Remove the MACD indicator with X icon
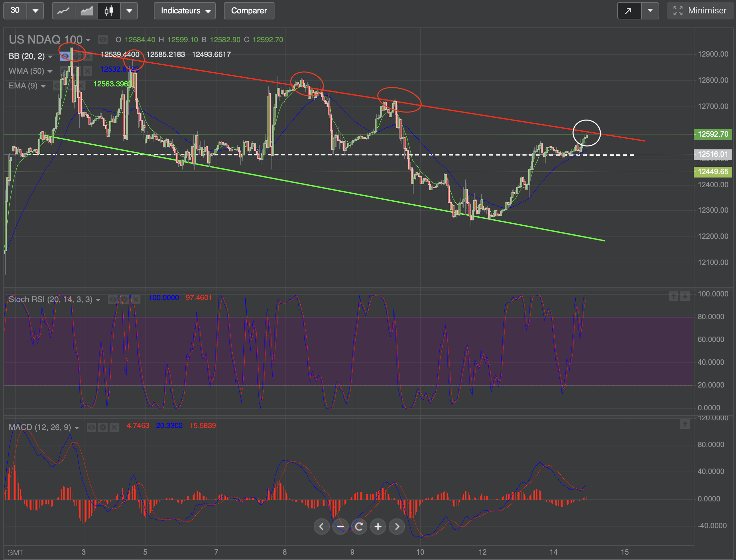Viewport: 736px width, 560px height. [x=114, y=427]
